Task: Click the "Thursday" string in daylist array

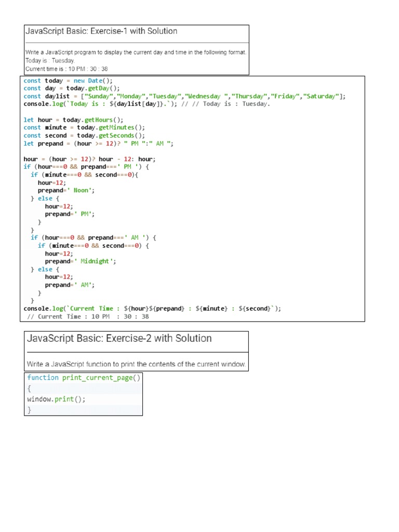Action: (249, 96)
